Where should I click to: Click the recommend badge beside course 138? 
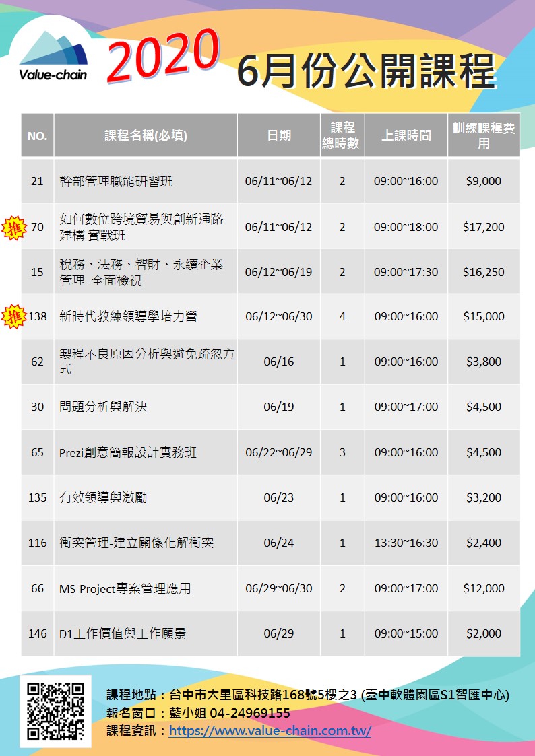coord(14,316)
